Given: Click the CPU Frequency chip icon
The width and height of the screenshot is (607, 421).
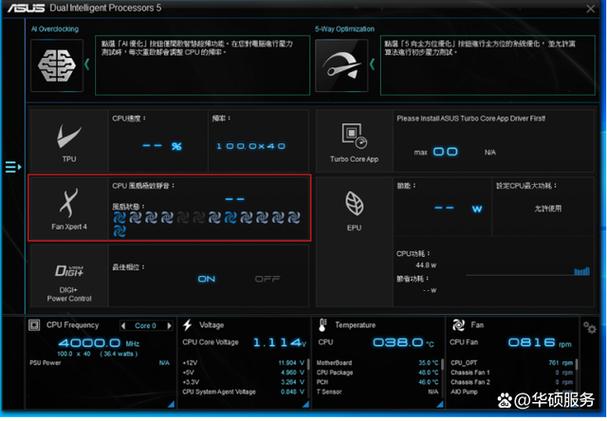Looking at the screenshot, I should tap(34, 325).
